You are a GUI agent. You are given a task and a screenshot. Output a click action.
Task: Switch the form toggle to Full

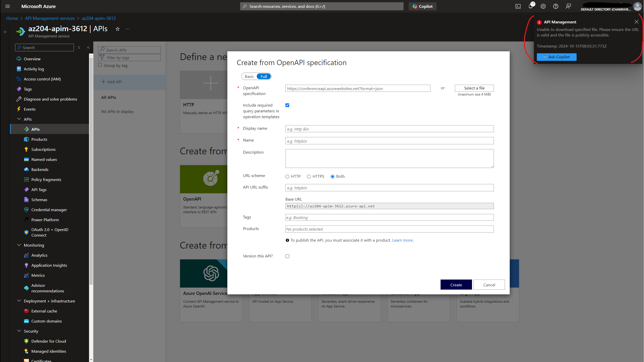(x=264, y=76)
